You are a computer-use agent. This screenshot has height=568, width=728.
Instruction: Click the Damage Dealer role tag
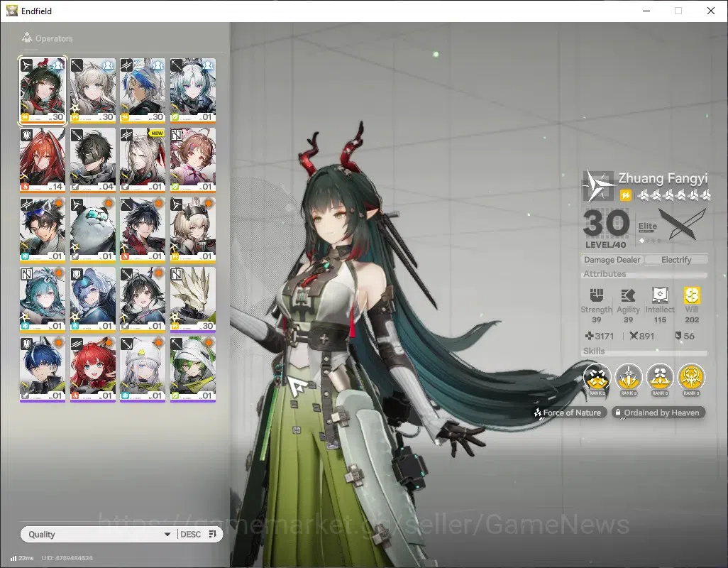tap(612, 260)
